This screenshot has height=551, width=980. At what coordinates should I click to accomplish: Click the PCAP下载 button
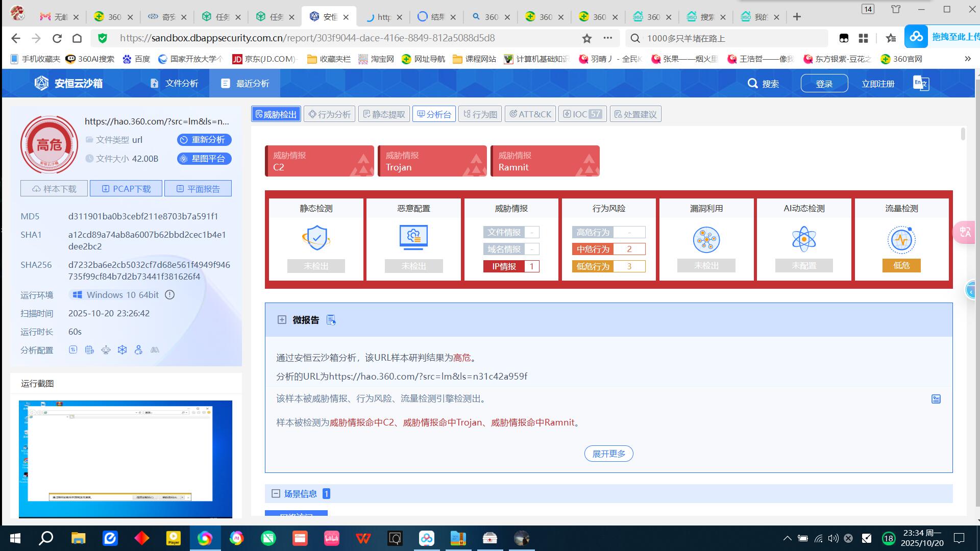pos(126,189)
